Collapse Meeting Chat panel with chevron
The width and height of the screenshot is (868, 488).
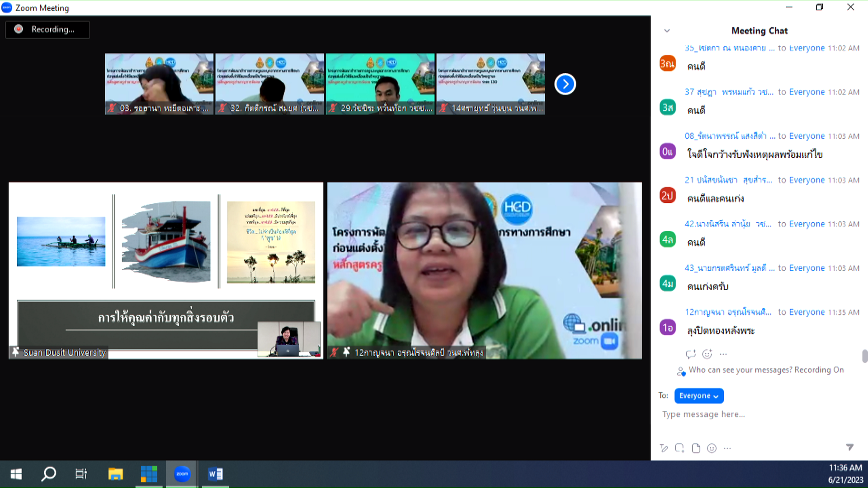[667, 31]
